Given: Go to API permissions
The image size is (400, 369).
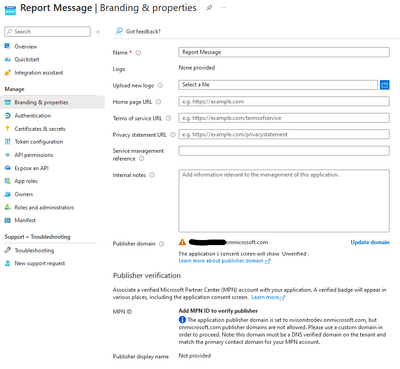Looking at the screenshot, I should click(34, 155).
